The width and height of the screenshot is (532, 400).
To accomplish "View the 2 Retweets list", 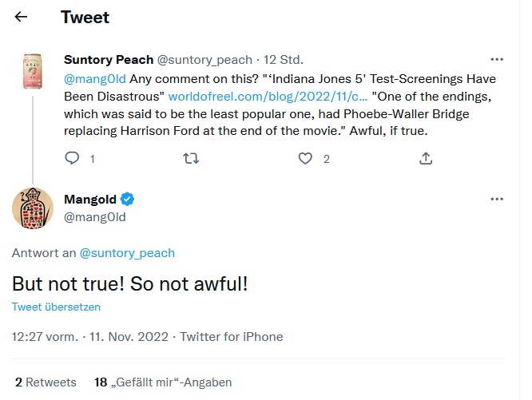I will point(46,382).
